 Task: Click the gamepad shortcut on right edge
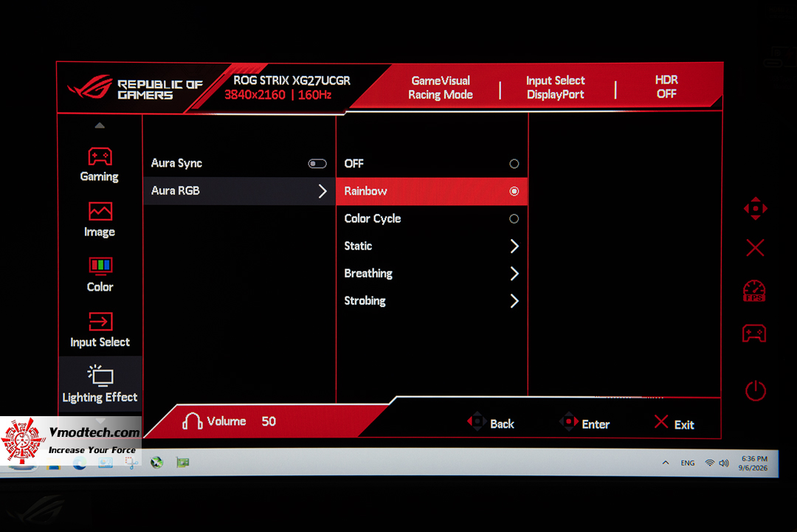tap(754, 334)
